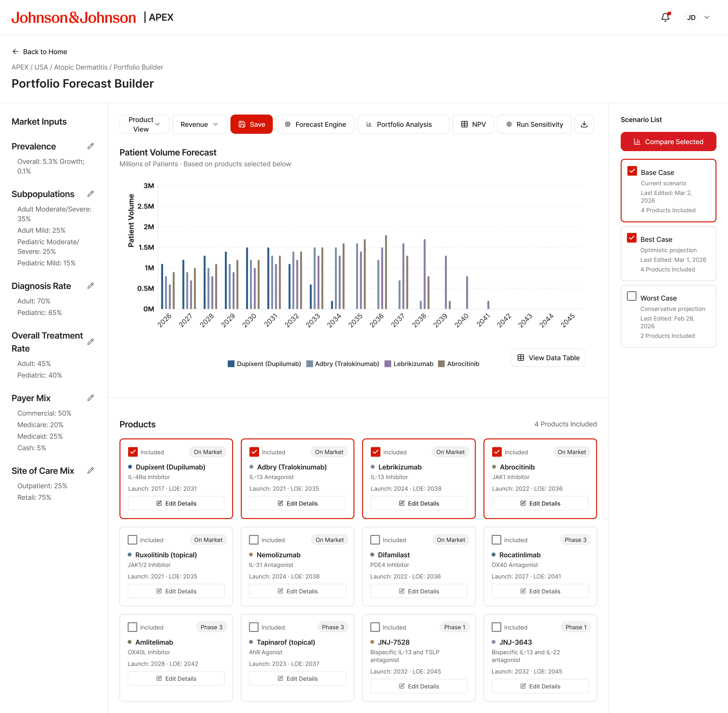Click the Forecast Engine chip icon
This screenshot has width=728, height=713.
coord(288,124)
